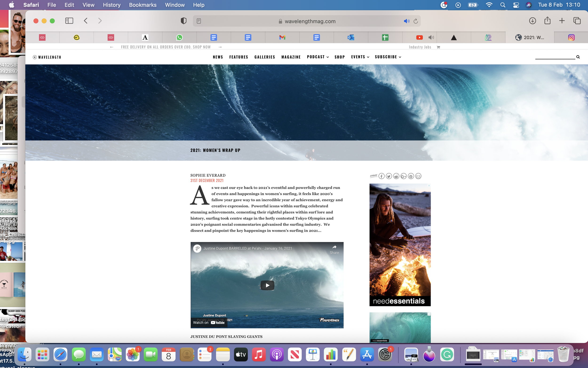Open Control Center in menu bar

coord(516,5)
